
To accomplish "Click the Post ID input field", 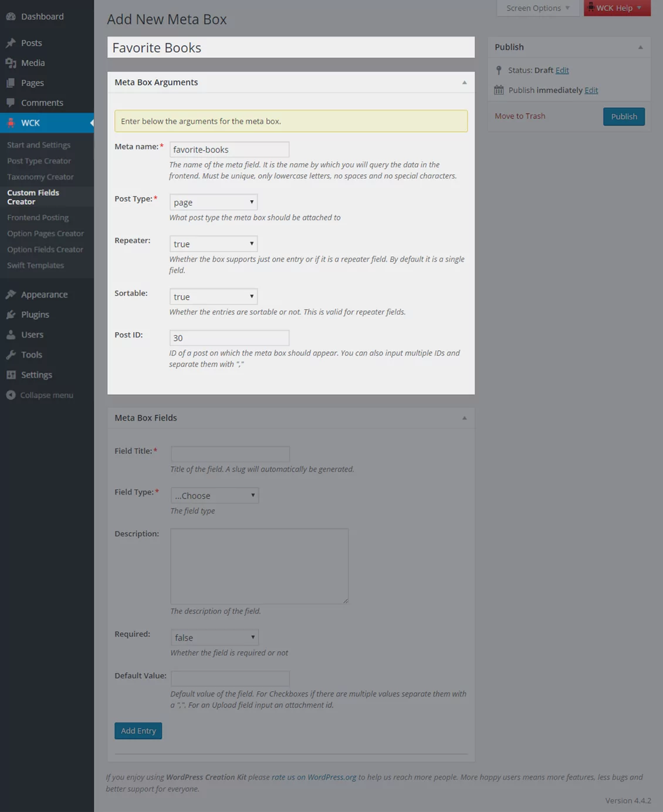I will [229, 338].
